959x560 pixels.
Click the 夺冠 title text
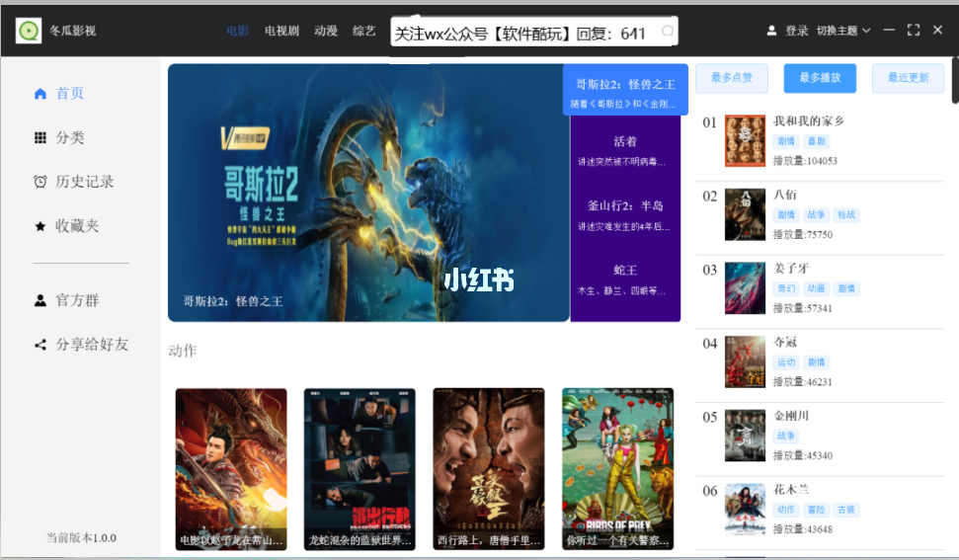pos(785,342)
